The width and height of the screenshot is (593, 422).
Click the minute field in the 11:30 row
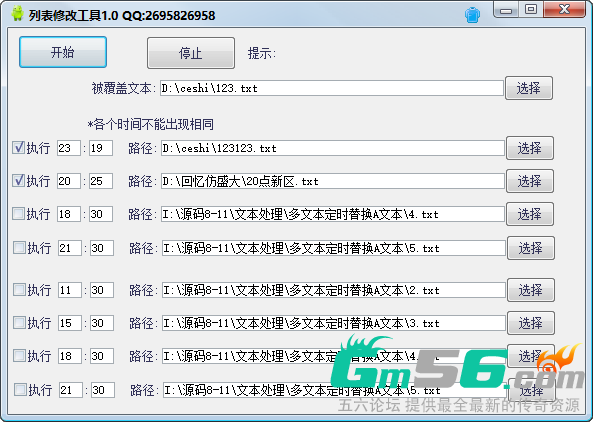[102, 290]
